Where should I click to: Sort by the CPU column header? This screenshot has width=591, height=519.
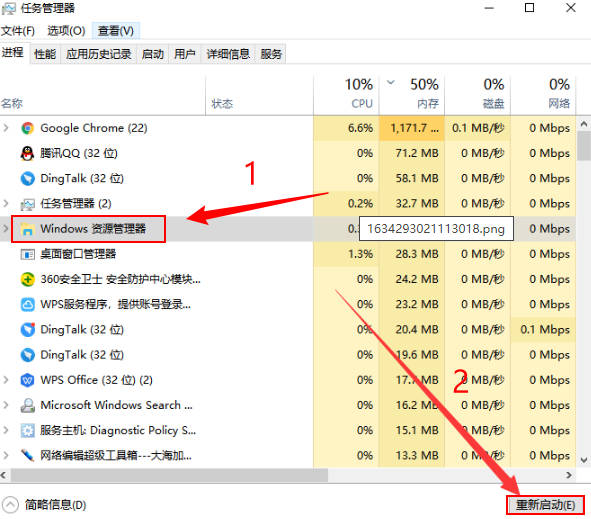tap(346, 95)
